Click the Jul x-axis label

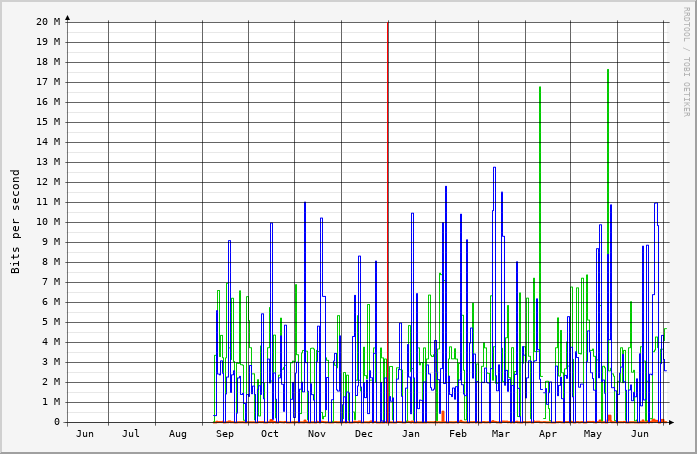pos(131,434)
